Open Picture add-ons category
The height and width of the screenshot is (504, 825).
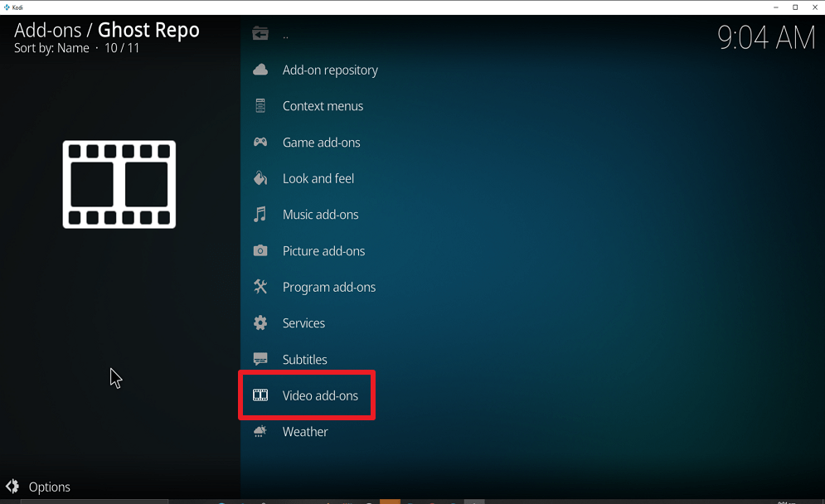pyautogui.click(x=323, y=251)
